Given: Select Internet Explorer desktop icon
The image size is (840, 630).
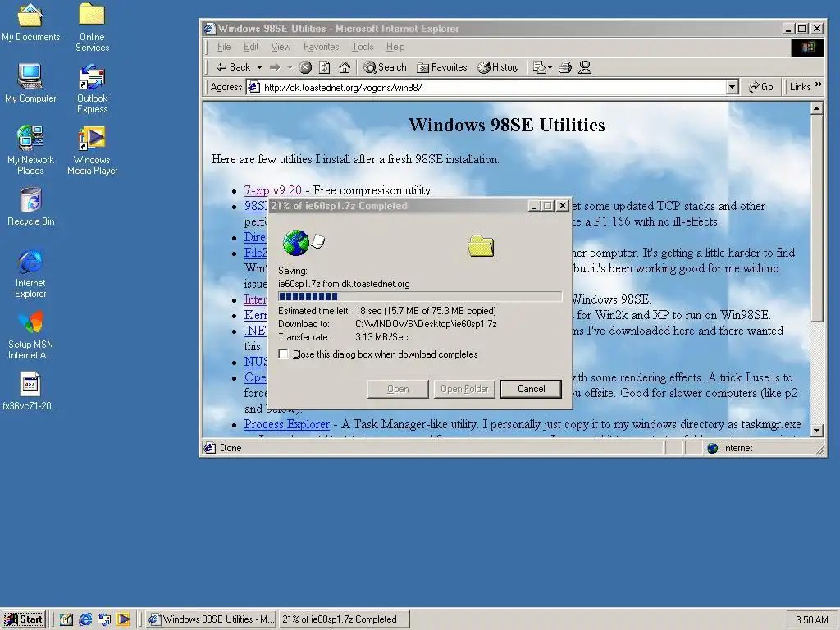Looking at the screenshot, I should click(x=30, y=273).
